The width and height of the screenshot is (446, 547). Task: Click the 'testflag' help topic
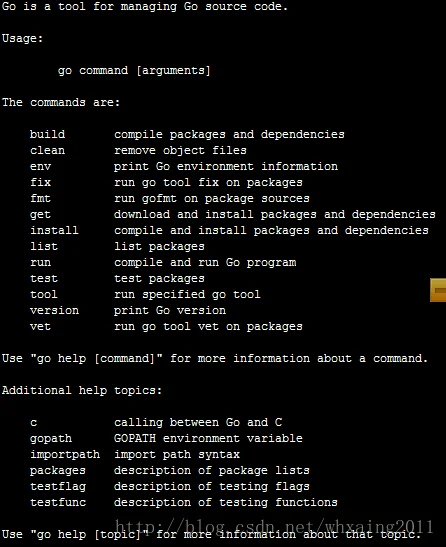(x=58, y=487)
